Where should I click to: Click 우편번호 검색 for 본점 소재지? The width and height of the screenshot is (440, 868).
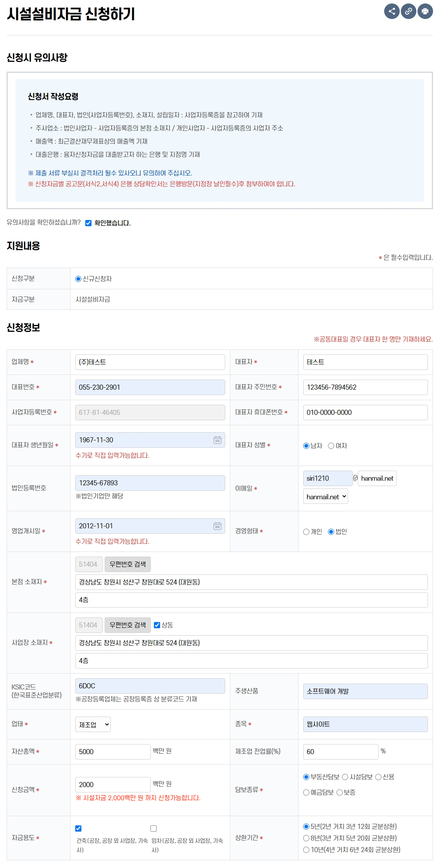(128, 564)
